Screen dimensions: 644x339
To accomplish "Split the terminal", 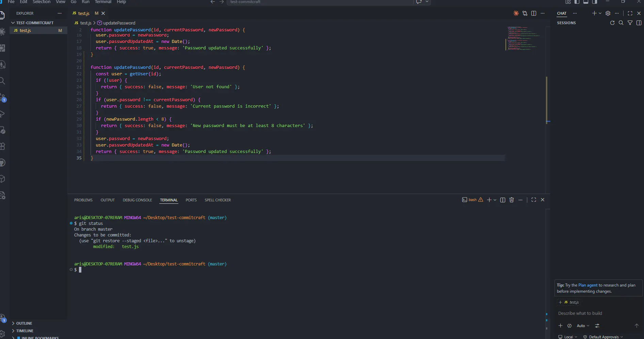I will tap(503, 200).
